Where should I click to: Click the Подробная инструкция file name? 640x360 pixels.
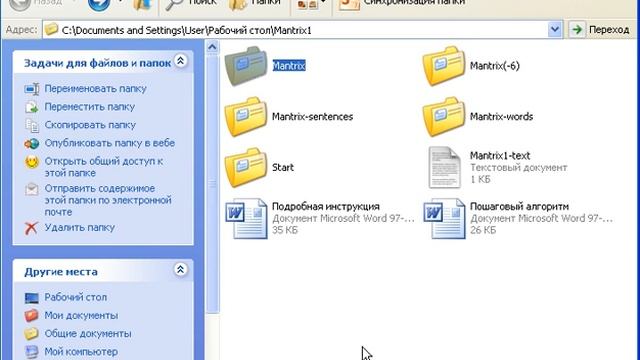326,207
